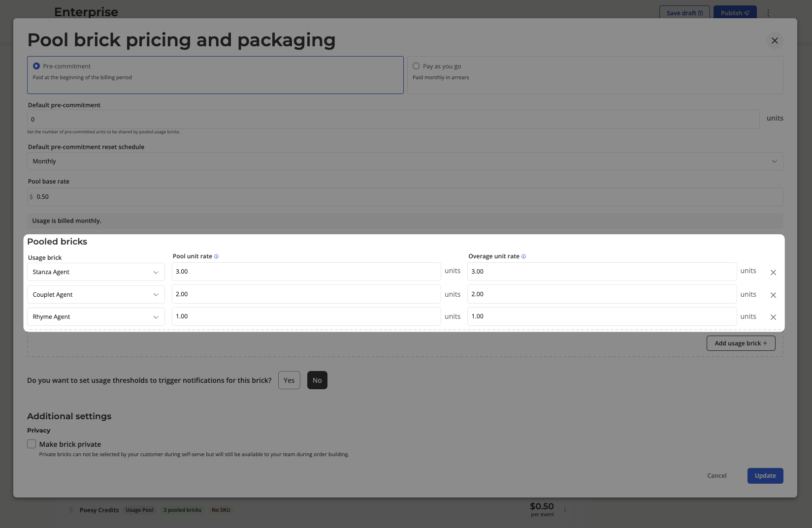Click Cancel to discard changes
Screen dimensions: 812x528
click(716, 476)
